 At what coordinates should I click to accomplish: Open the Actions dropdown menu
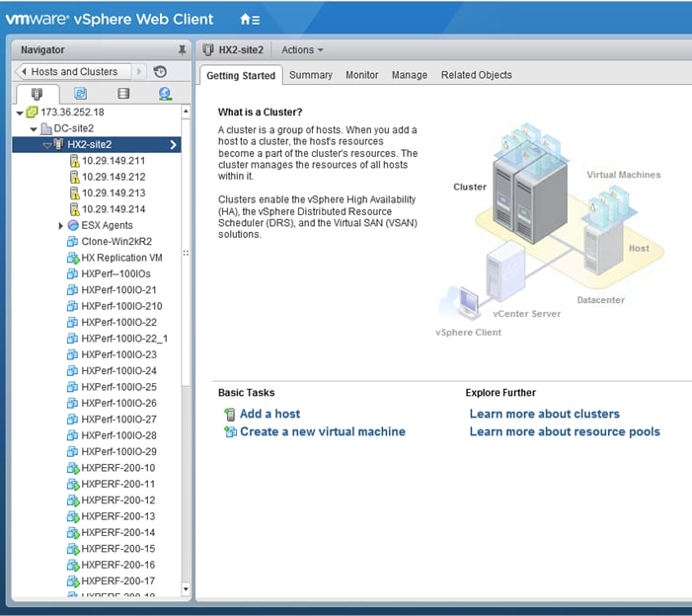(x=302, y=50)
